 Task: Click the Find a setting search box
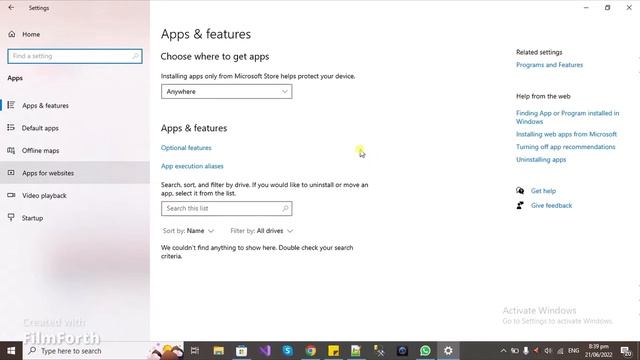click(75, 56)
